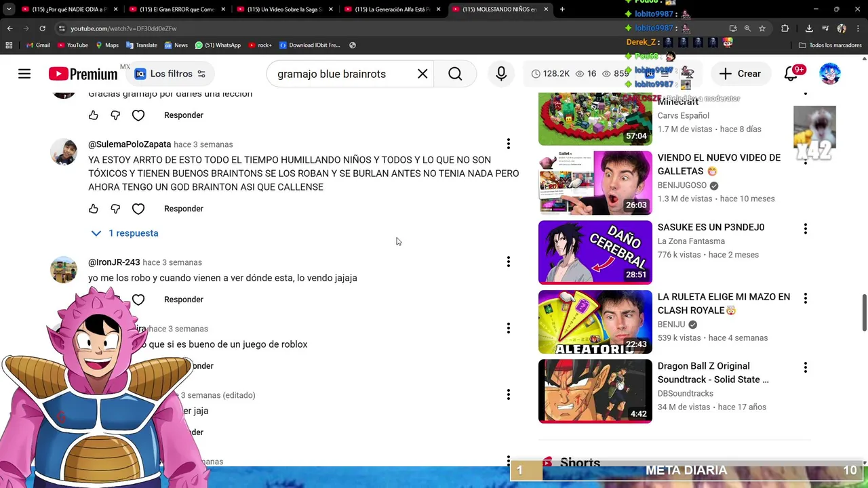Image resolution: width=868 pixels, height=488 pixels.
Task: Open options menu for IronJR-243 comment
Action: [x=508, y=262]
